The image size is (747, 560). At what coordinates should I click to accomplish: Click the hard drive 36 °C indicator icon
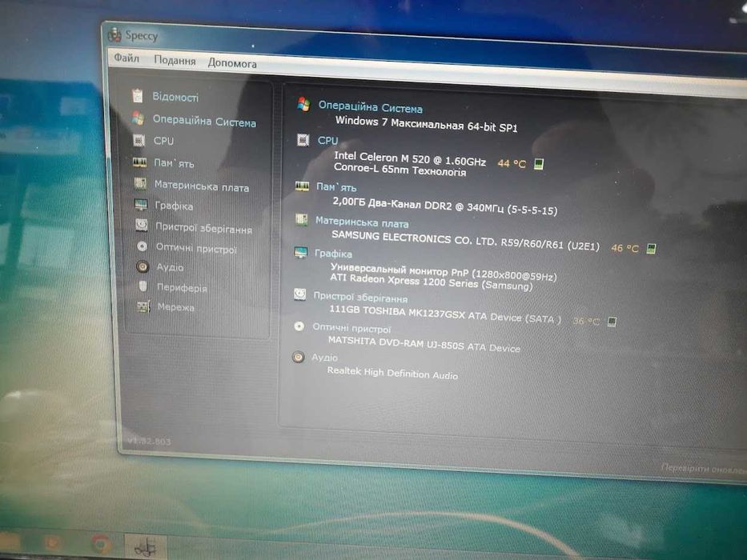point(612,322)
